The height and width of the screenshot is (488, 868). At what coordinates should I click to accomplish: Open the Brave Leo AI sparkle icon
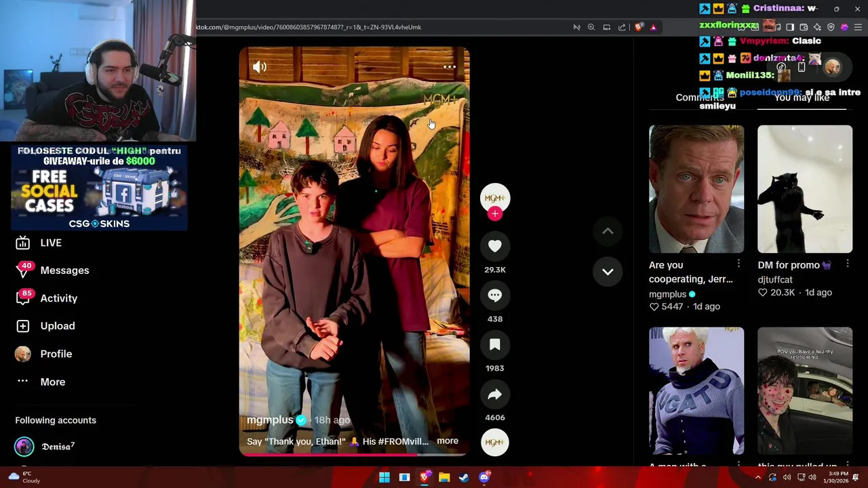point(817,27)
